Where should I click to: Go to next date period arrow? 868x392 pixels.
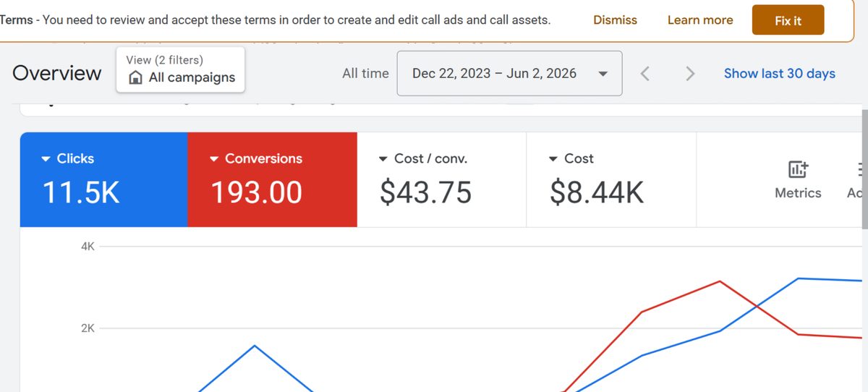click(x=690, y=74)
